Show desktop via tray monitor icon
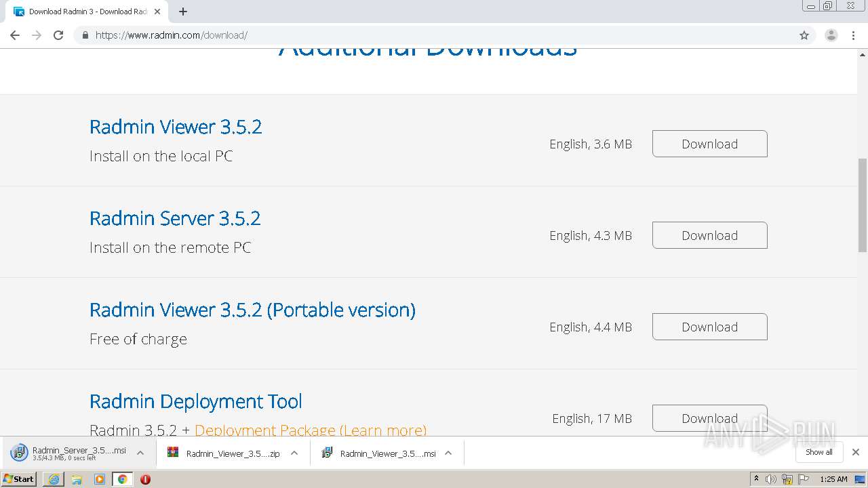868x488 pixels. pos(861,479)
